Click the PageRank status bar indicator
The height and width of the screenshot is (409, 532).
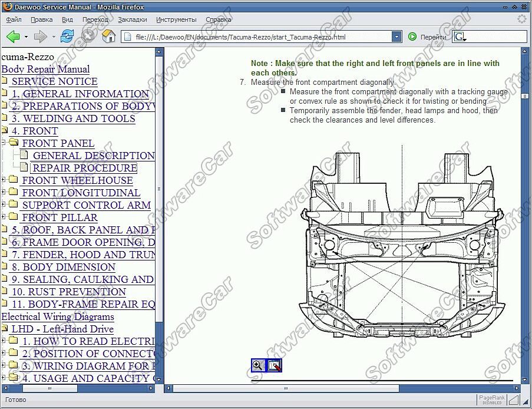tap(492, 400)
